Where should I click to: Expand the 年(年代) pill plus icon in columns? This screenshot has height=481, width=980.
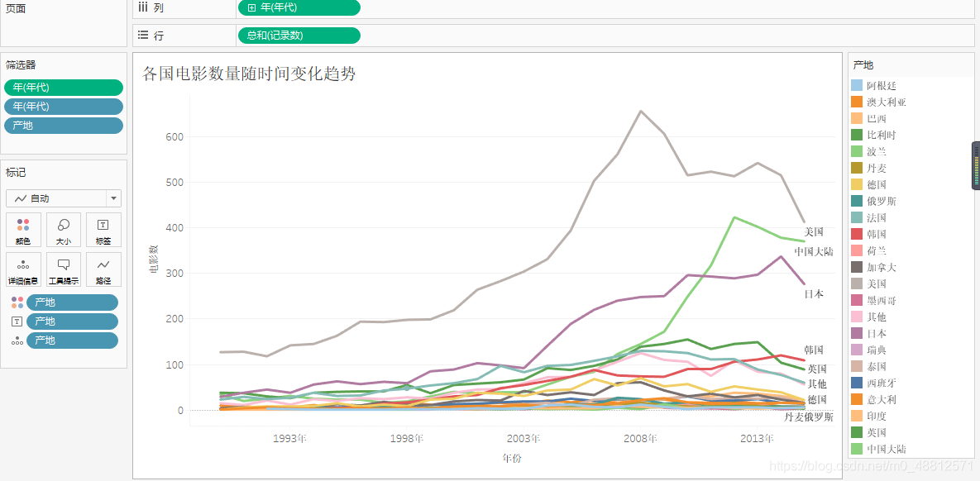coord(251,7)
